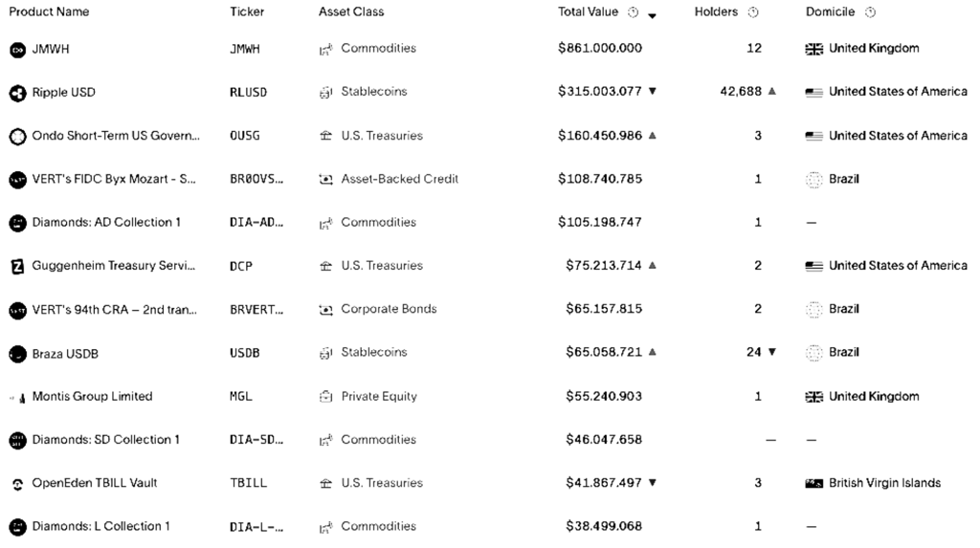Click the OpenEden TBILL Vault logo
Image resolution: width=980 pixels, height=548 pixels.
(17, 484)
